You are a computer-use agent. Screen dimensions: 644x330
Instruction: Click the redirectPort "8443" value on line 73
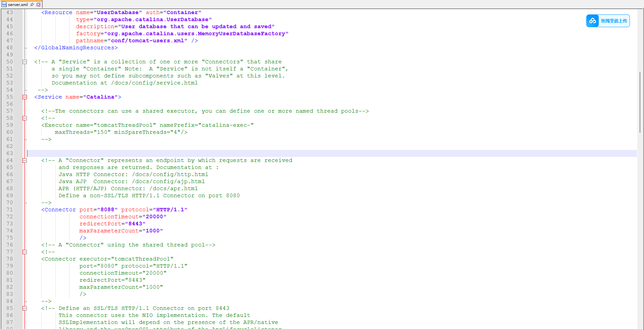135,224
